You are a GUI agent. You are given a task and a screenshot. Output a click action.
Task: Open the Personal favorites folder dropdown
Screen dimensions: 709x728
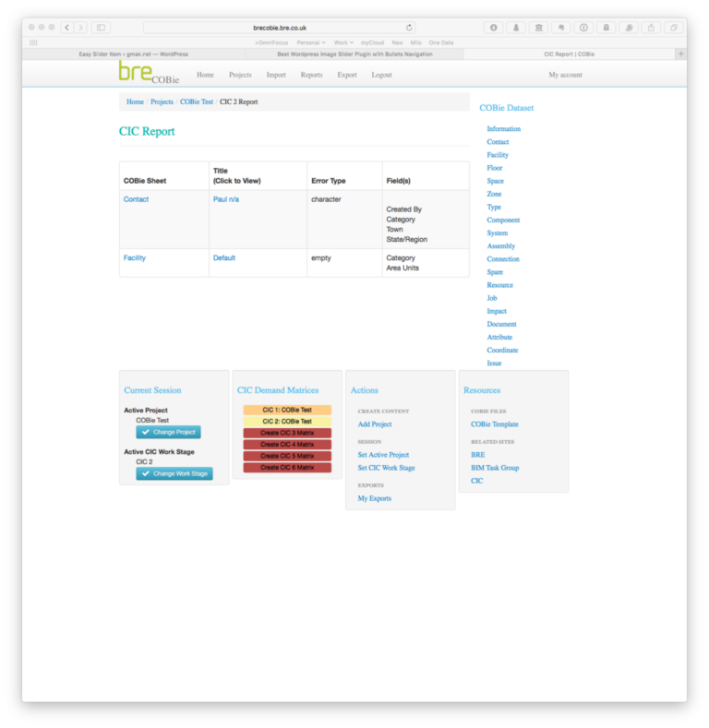[311, 42]
